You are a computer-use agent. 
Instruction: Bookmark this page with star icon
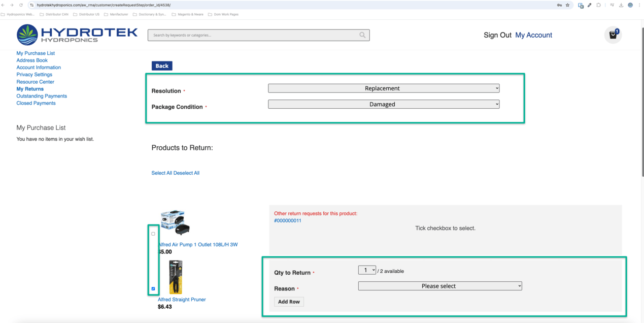(567, 5)
